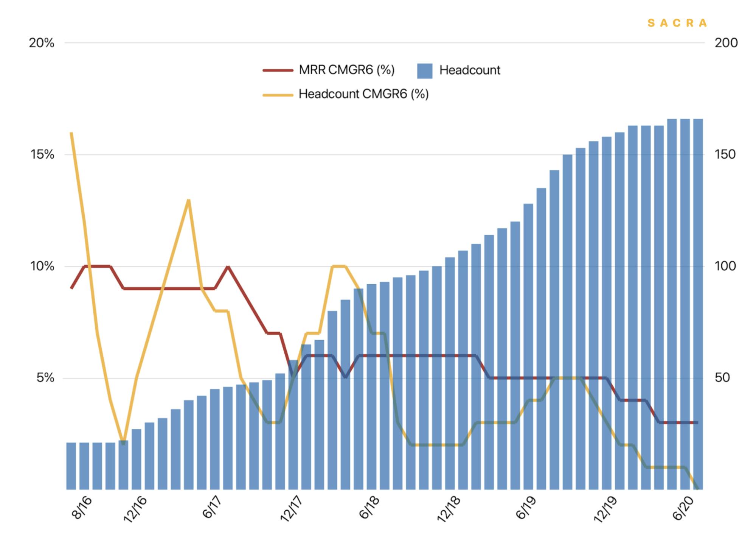Click the 6/17 x-axis date label
This screenshot has height=550, width=756.
tap(212, 508)
